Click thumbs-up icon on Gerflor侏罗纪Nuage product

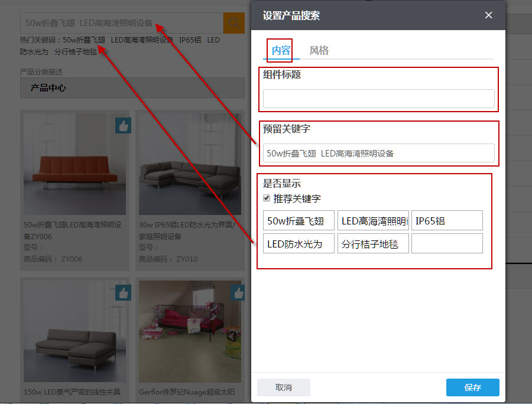[238, 292]
